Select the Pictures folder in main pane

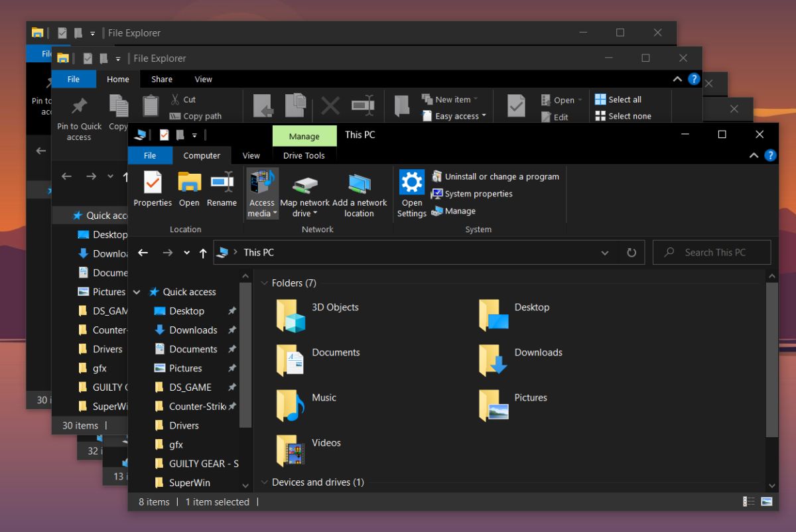pyautogui.click(x=513, y=405)
